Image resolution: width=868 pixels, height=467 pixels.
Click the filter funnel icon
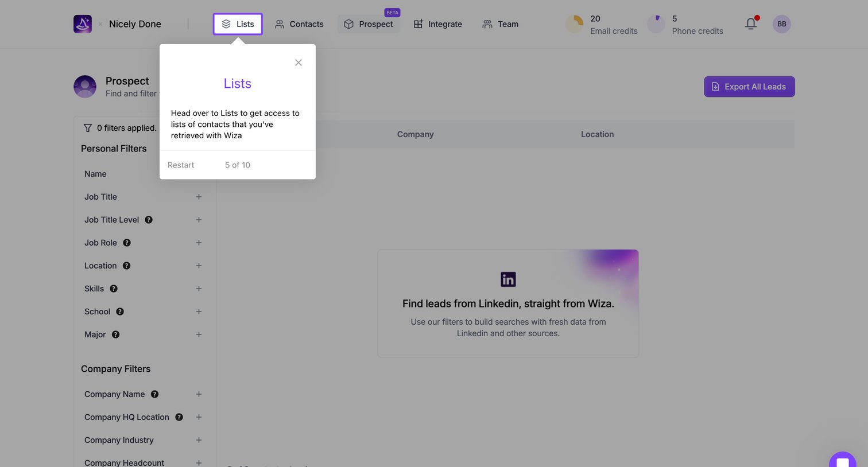pos(88,128)
